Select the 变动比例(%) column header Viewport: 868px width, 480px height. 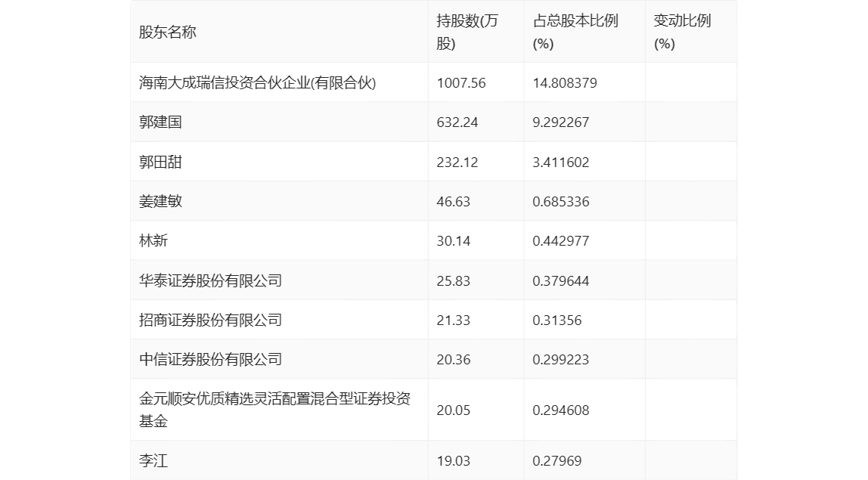click(x=682, y=32)
